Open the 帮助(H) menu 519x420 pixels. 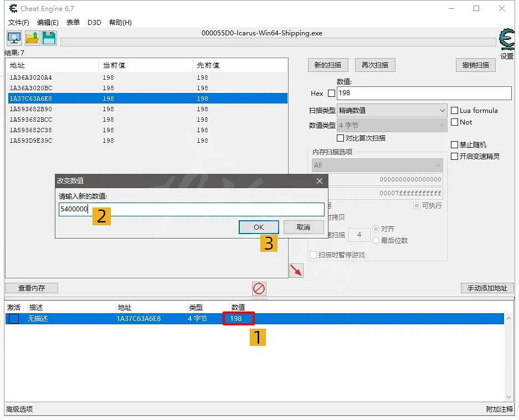coord(120,23)
